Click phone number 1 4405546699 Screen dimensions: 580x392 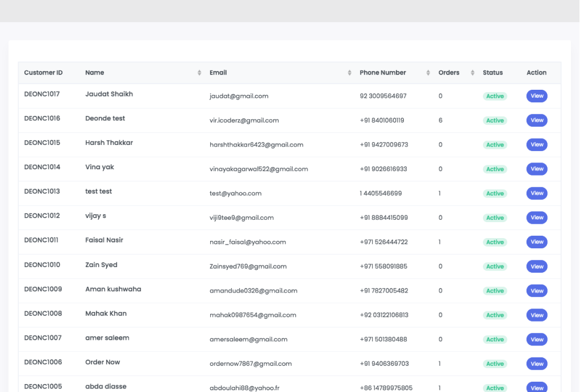(x=381, y=193)
